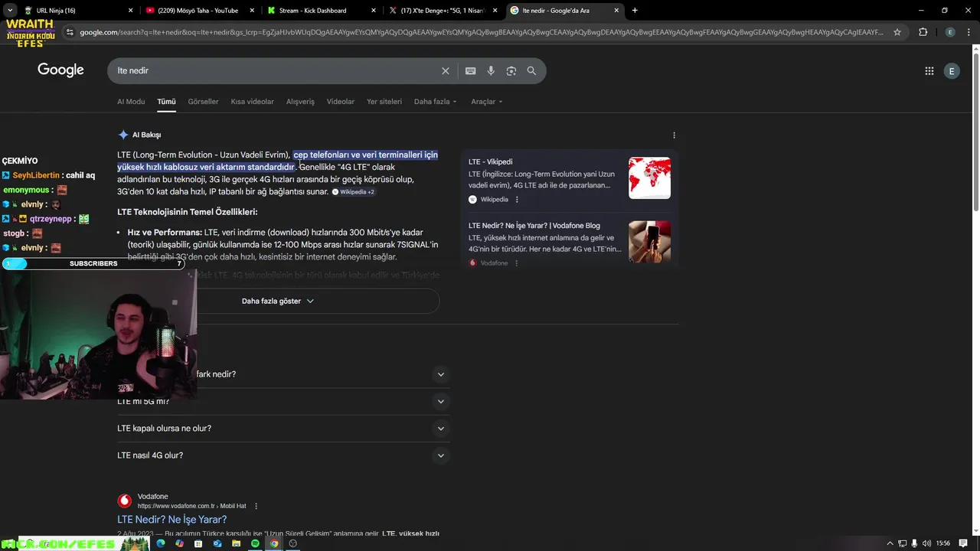Image resolution: width=980 pixels, height=551 pixels.
Task: Open OBS Studio from the taskbar
Action: 292,543
